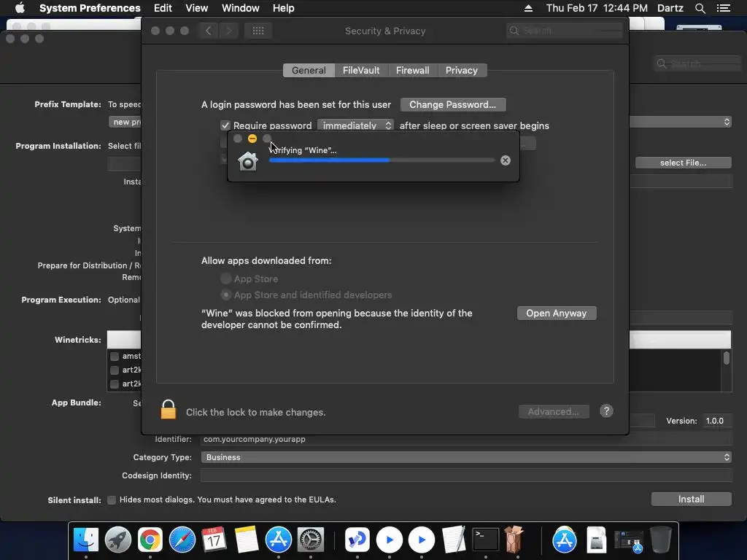
Task: Click the Install button
Action: [x=692, y=499]
